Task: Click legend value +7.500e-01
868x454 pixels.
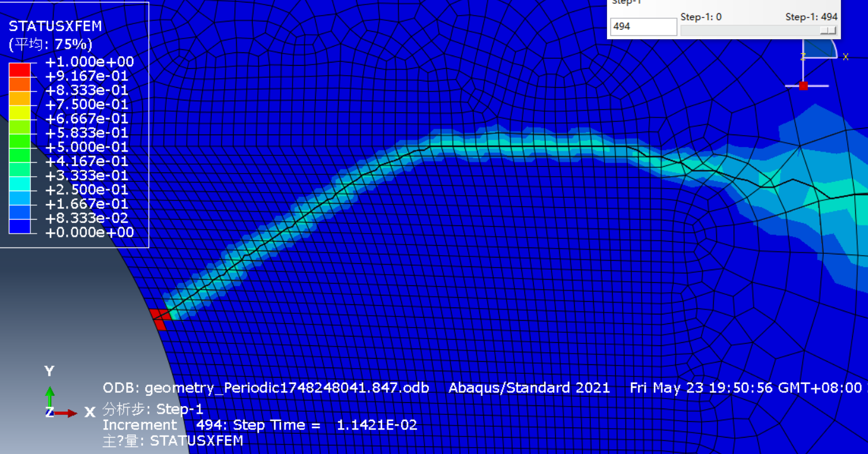Action: click(87, 104)
